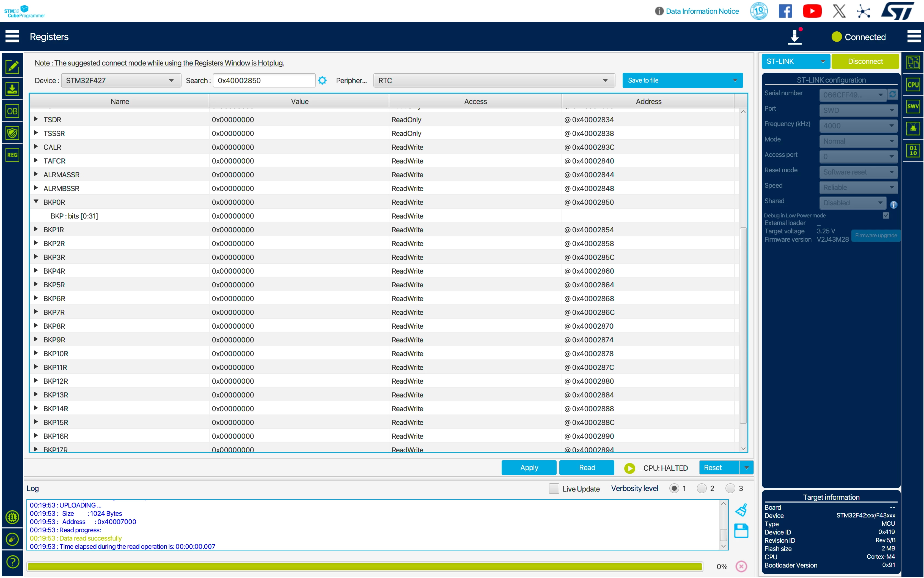Sort by the Value column header
This screenshot has width=924, height=578.
tap(299, 101)
